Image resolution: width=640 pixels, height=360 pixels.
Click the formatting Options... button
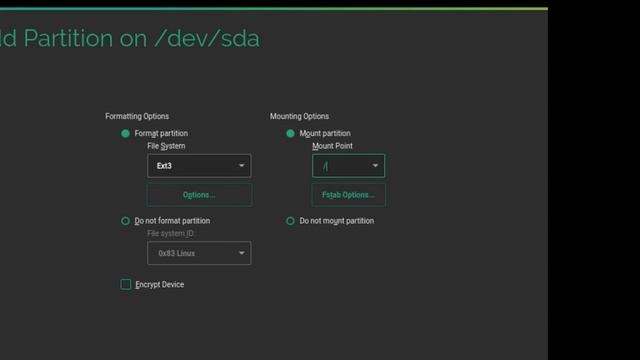199,195
